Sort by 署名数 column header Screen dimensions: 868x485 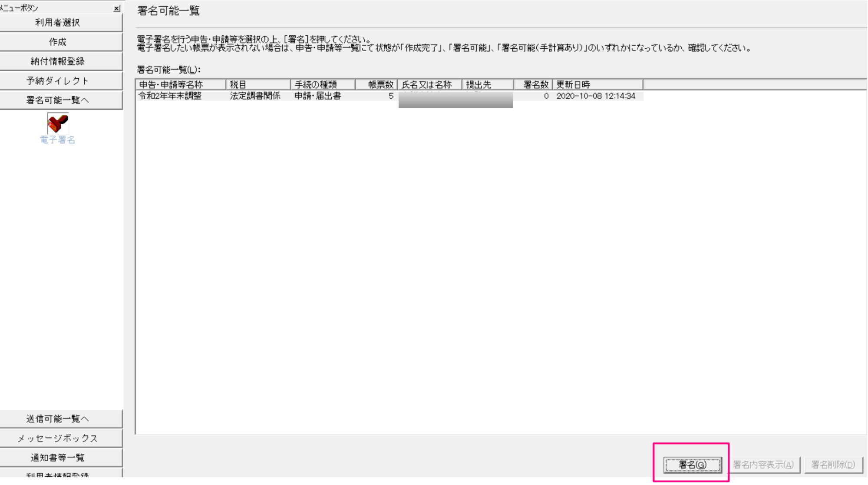coord(533,85)
